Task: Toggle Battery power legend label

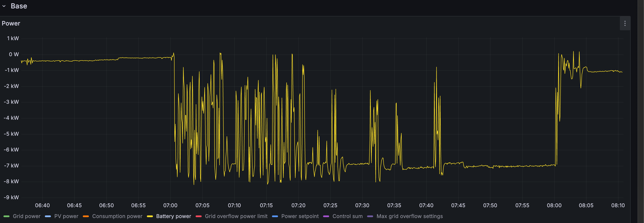Action: [173, 216]
